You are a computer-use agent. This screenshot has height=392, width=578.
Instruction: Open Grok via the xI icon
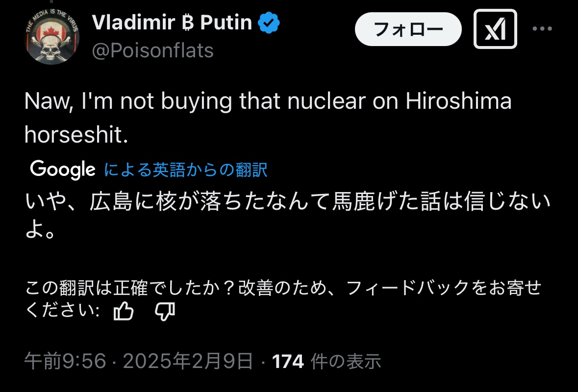pyautogui.click(x=495, y=29)
